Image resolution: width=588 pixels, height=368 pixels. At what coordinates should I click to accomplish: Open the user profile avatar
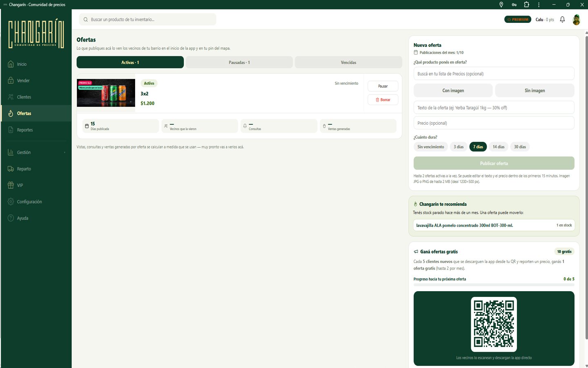(576, 19)
